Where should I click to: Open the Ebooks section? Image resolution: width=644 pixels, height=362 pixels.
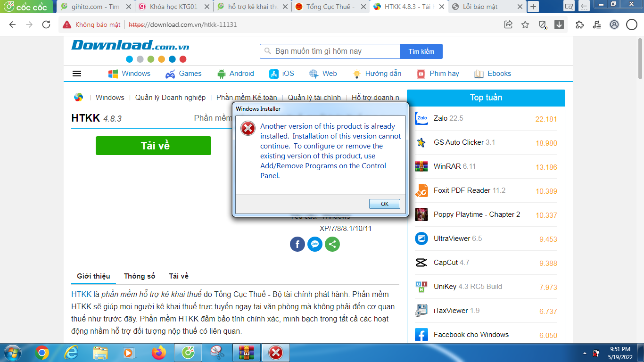(493, 74)
